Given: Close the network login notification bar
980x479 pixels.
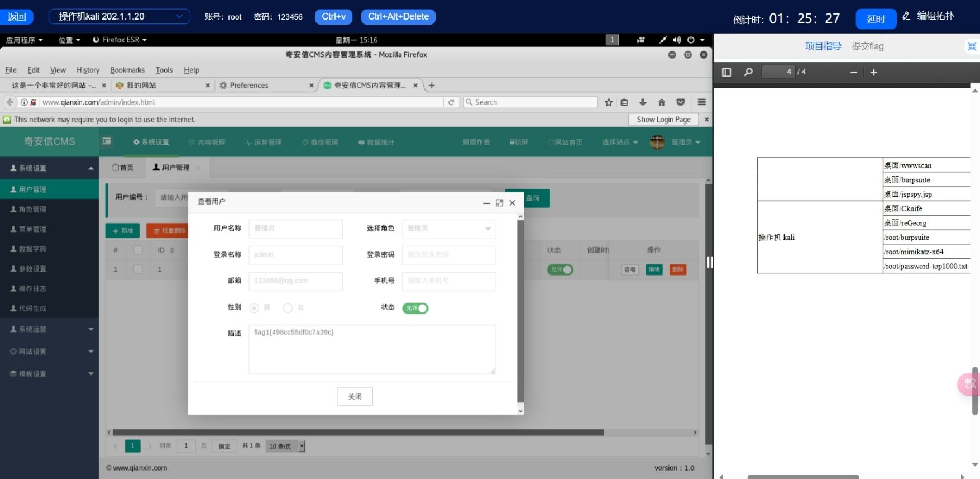Looking at the screenshot, I should [706, 120].
